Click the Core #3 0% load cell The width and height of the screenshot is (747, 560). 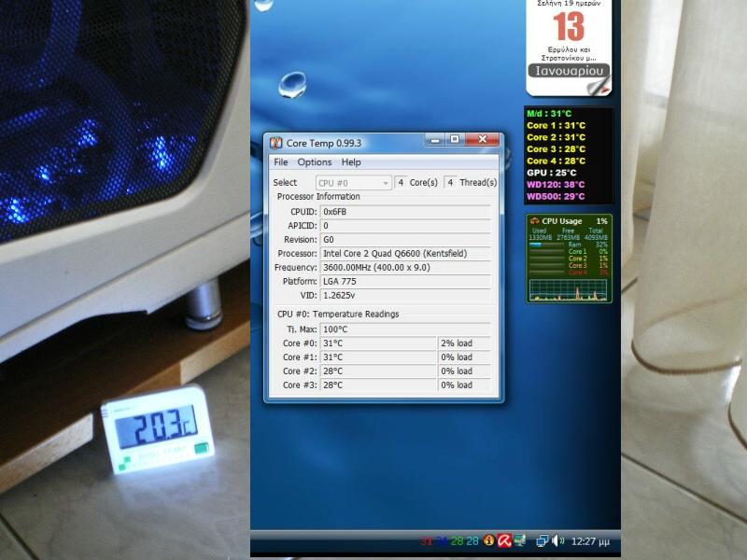click(464, 385)
